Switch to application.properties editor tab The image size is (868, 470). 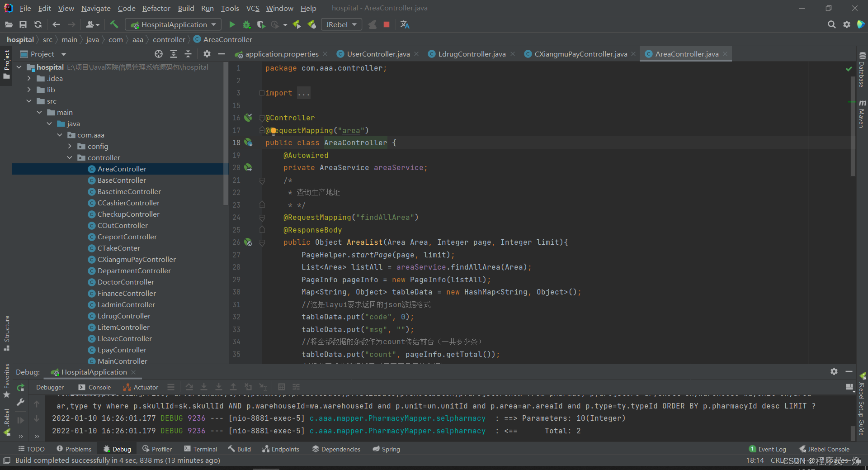tap(281, 54)
